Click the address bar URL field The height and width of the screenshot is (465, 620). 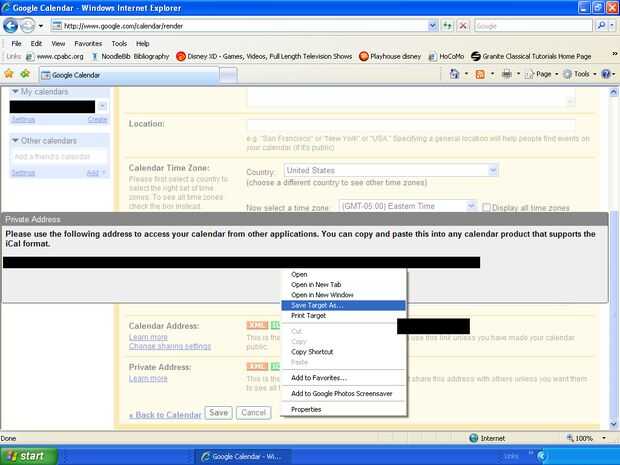239,26
